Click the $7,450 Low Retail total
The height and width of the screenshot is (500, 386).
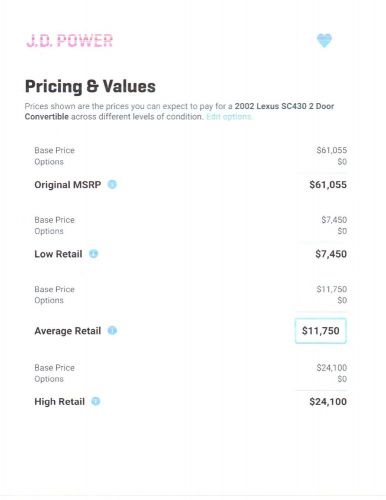pyautogui.click(x=331, y=254)
